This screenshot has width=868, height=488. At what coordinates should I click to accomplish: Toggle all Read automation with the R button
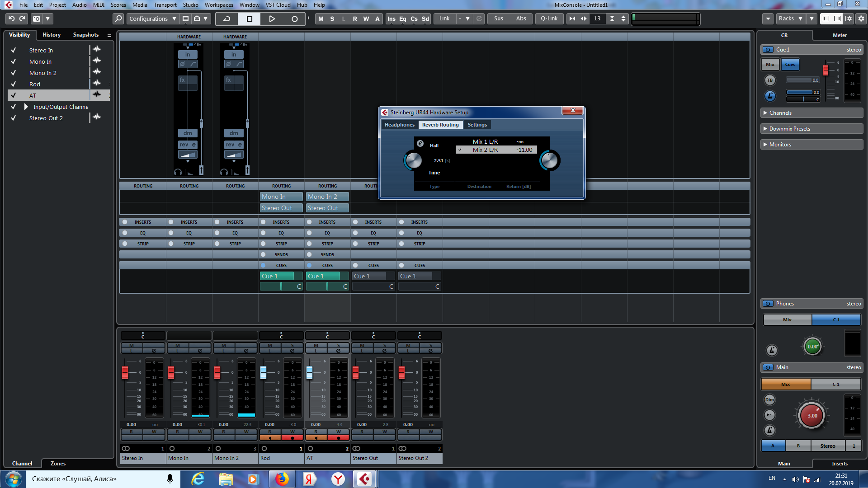click(x=355, y=19)
